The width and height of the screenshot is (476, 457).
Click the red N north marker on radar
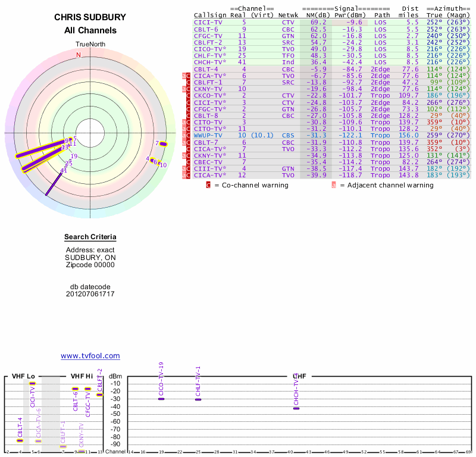click(78, 55)
